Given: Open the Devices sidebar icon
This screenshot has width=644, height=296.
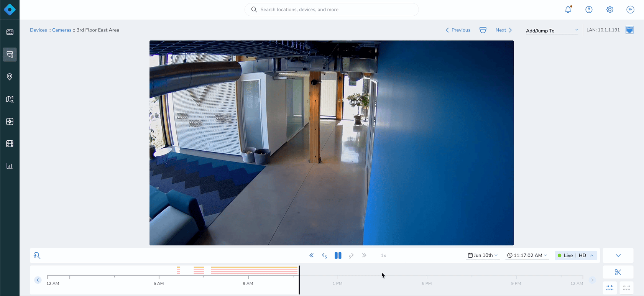Looking at the screenshot, I should 10,54.
